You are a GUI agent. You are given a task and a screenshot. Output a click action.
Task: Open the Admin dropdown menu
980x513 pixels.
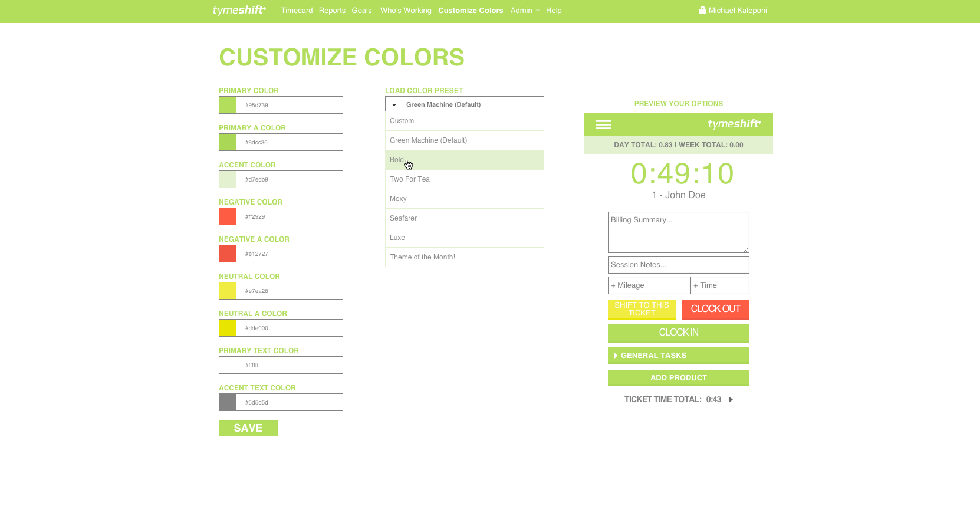pyautogui.click(x=525, y=11)
